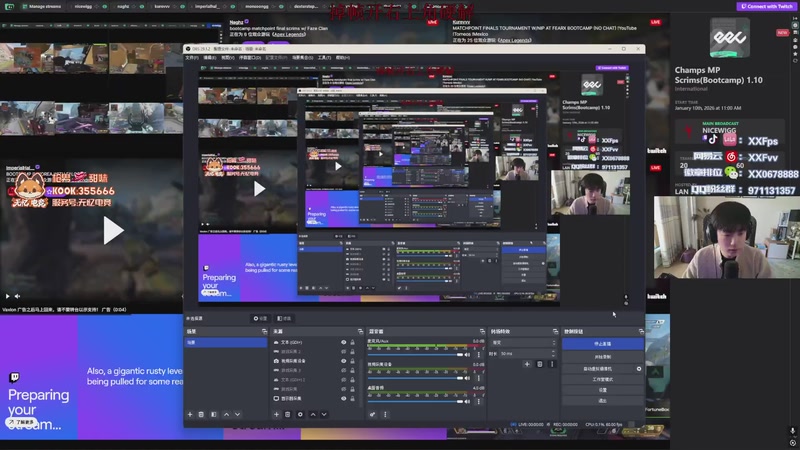The image size is (800, 450).
Task: Click the 开始录制 start recording button
Action: pyautogui.click(x=603, y=357)
